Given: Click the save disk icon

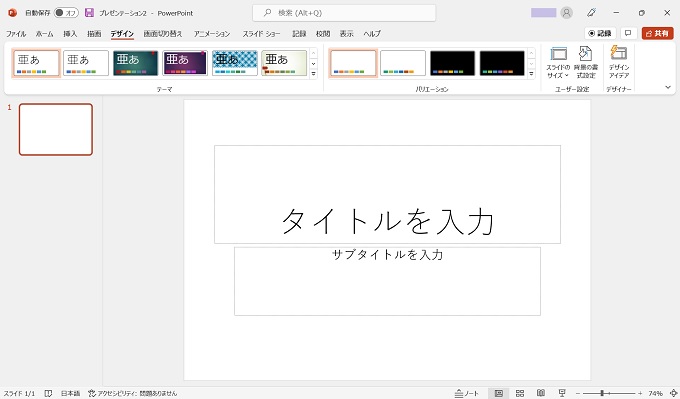Looking at the screenshot, I should click(x=89, y=13).
